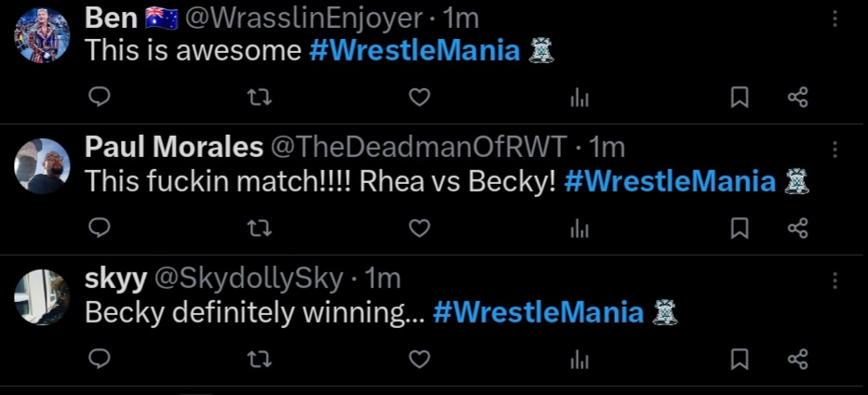868x395 pixels.
Task: View analytics for Ben's tweet
Action: (x=580, y=98)
